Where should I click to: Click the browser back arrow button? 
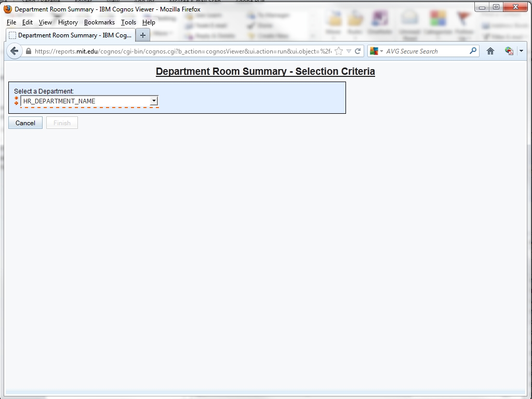[x=14, y=51]
